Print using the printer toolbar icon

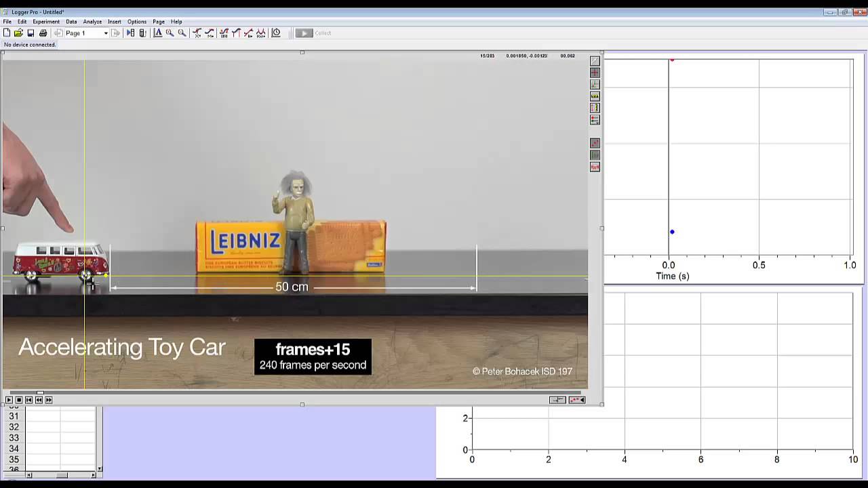tap(43, 33)
